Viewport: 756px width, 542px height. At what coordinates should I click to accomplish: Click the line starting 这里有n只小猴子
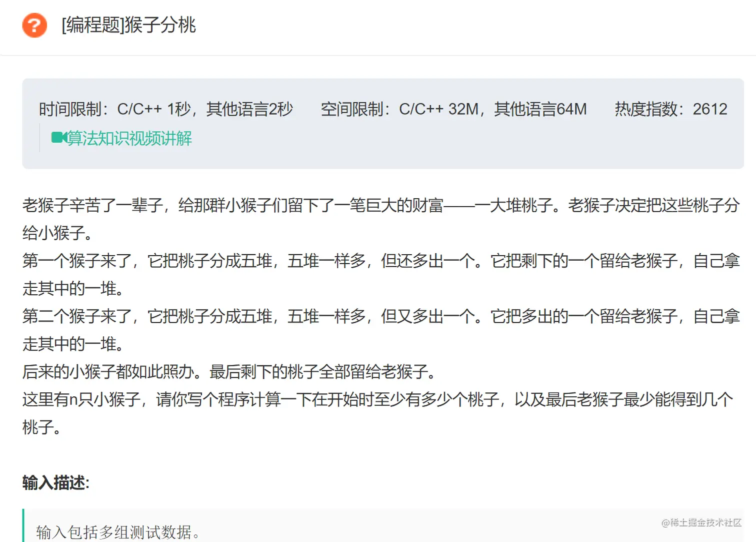click(x=378, y=399)
